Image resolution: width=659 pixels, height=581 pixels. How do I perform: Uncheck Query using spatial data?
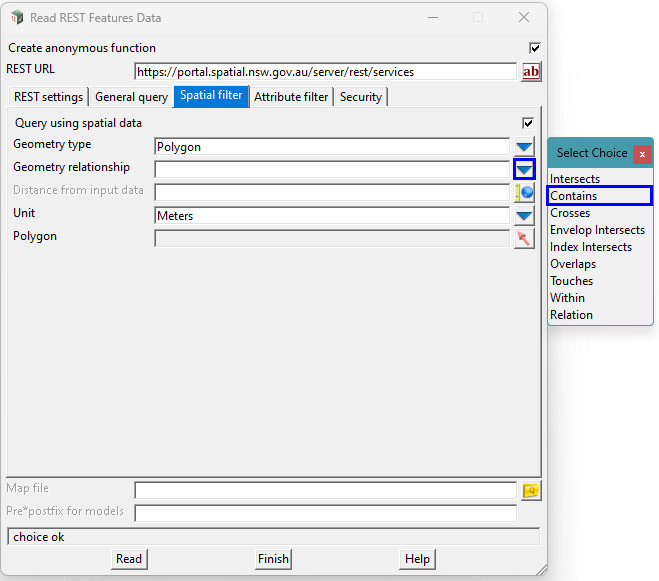tap(527, 123)
